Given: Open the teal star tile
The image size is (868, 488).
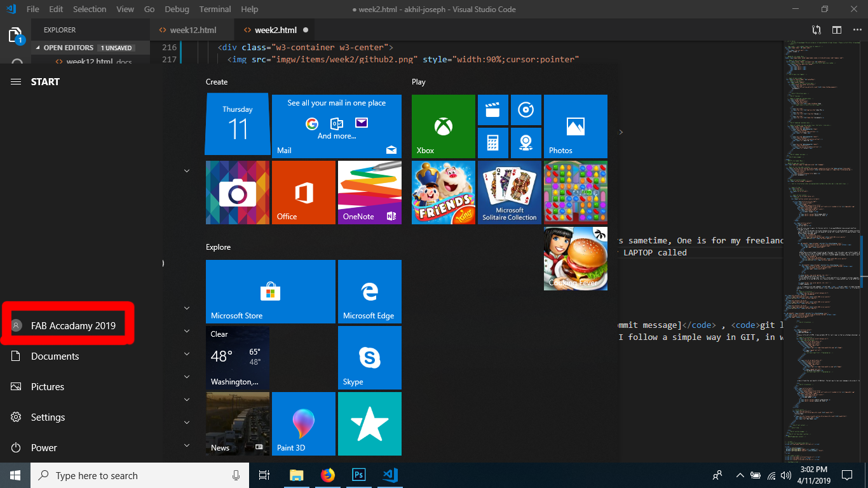Looking at the screenshot, I should [x=370, y=424].
